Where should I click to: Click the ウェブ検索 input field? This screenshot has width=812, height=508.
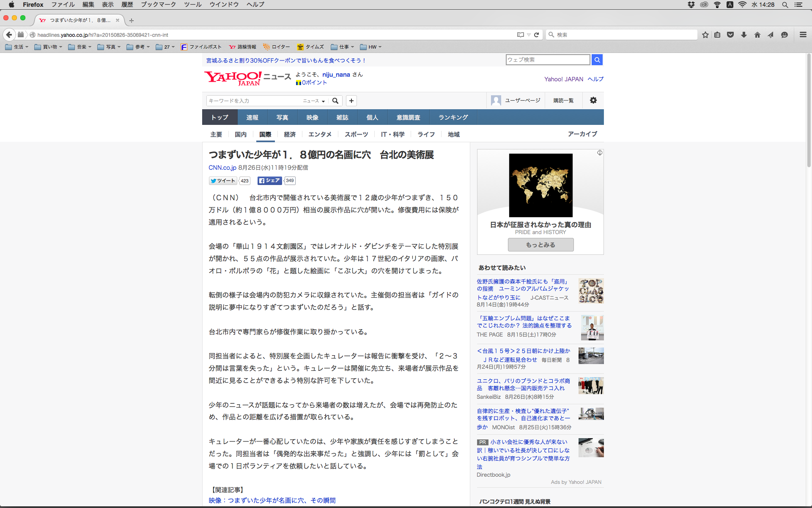click(x=548, y=60)
